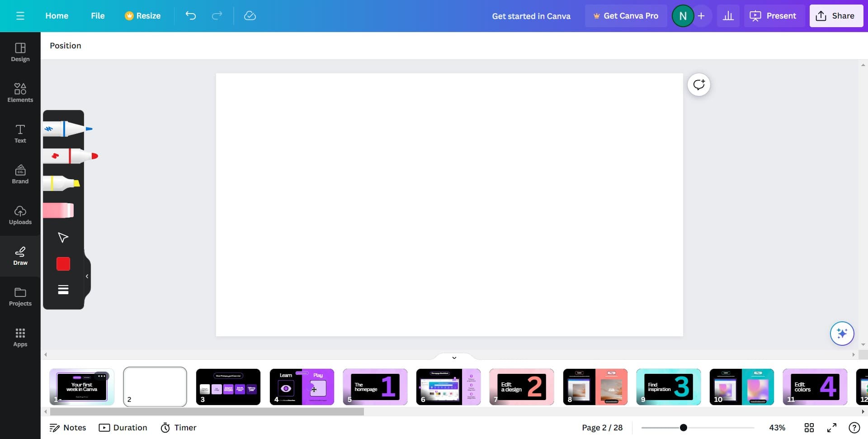The image size is (868, 439).
Task: Pick the Eraser tool
Action: [59, 210]
